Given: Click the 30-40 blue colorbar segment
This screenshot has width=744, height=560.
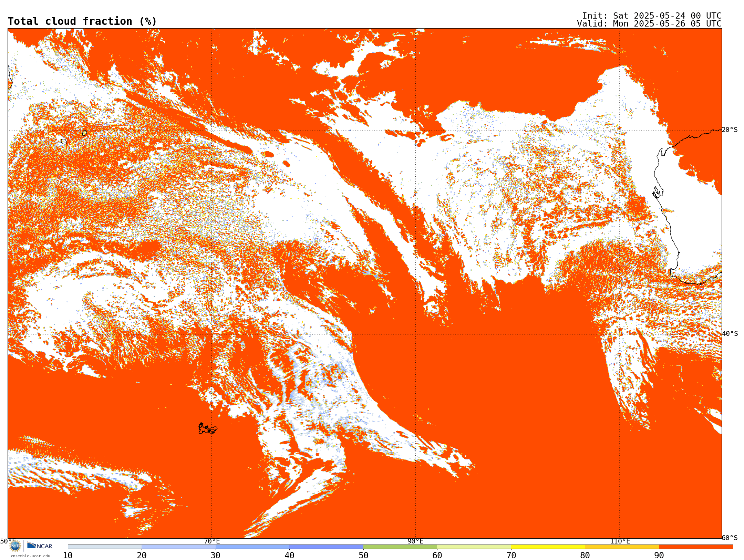Looking at the screenshot, I should [x=252, y=547].
